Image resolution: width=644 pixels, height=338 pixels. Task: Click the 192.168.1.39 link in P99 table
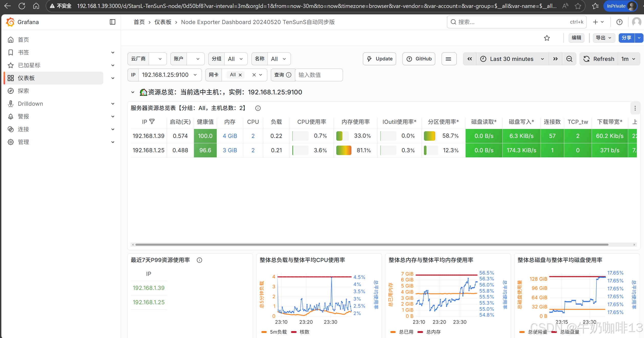tap(148, 288)
